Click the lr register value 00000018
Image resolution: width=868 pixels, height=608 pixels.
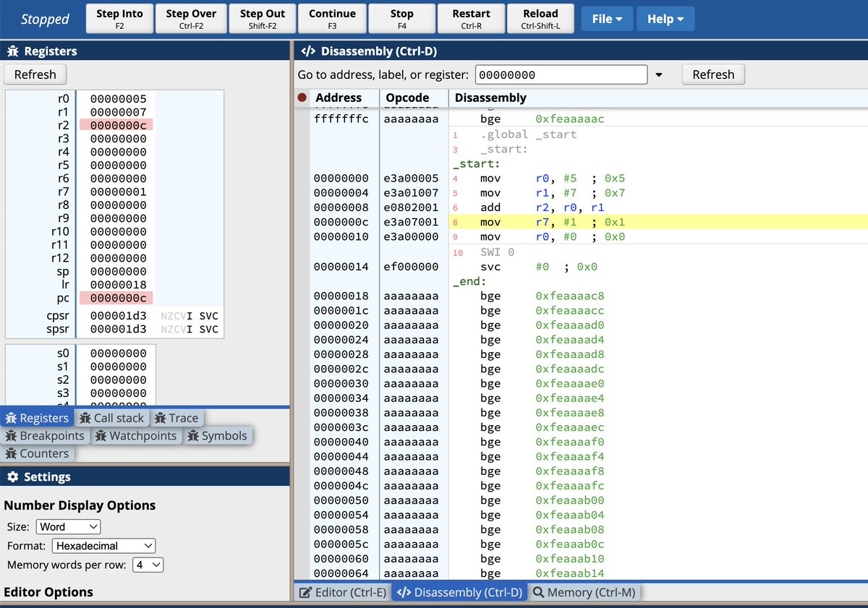click(118, 285)
